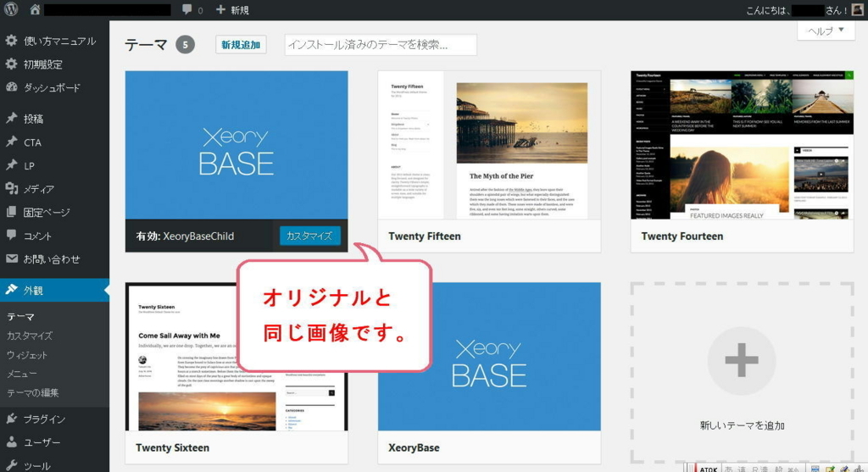Open the 使い方マニュアル menu
Viewport: 868px width, 472px height.
(x=59, y=41)
